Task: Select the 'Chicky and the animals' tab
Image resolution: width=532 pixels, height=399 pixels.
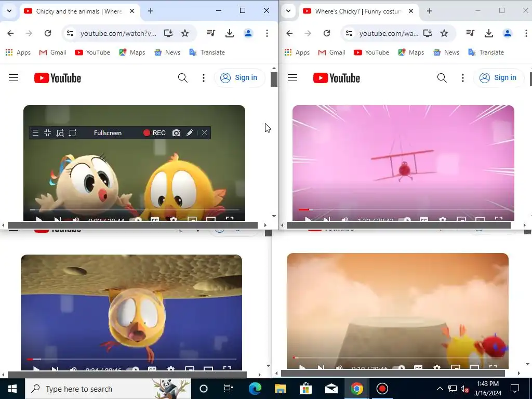Action: pyautogui.click(x=79, y=11)
